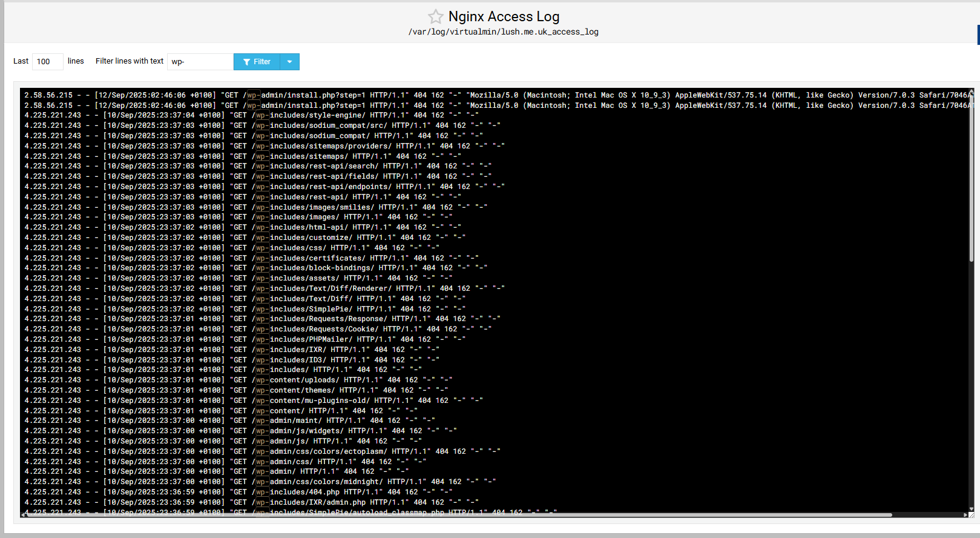
Task: Click the wp-content/mu-plugins-old/ log entry
Action: [x=320, y=400]
